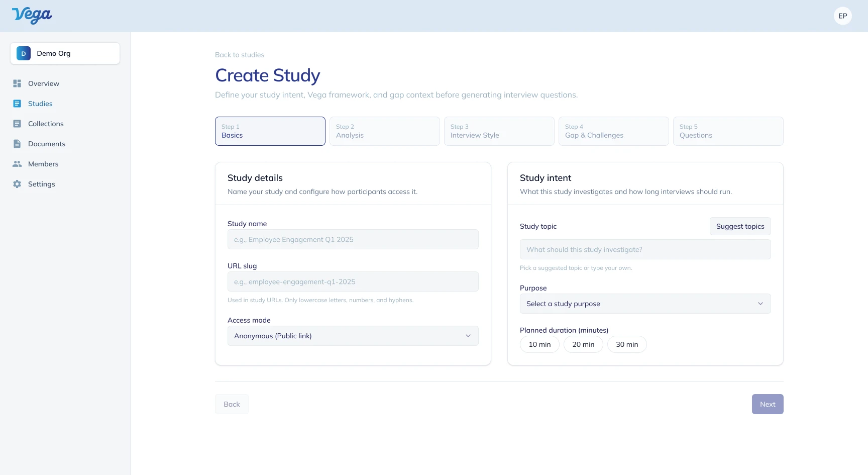Click the Vega logo
Image resolution: width=868 pixels, height=475 pixels.
(x=32, y=16)
